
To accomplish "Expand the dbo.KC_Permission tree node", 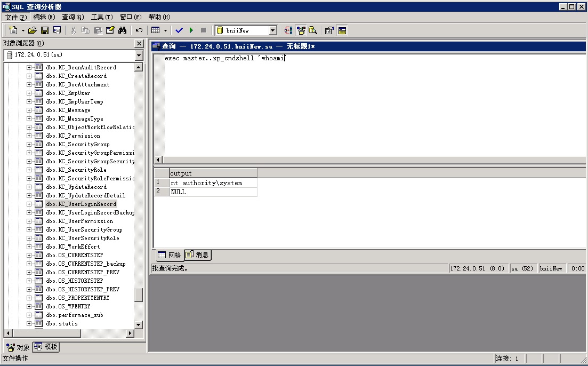I will (29, 136).
